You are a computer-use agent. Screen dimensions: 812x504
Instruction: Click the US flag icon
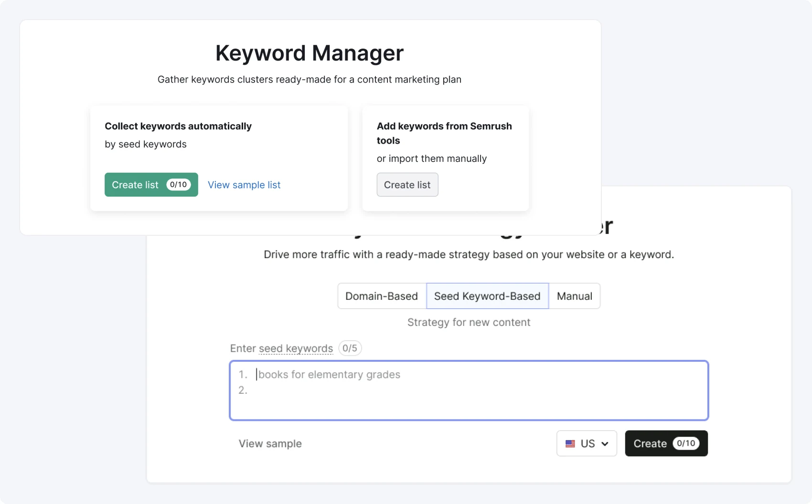click(x=570, y=443)
